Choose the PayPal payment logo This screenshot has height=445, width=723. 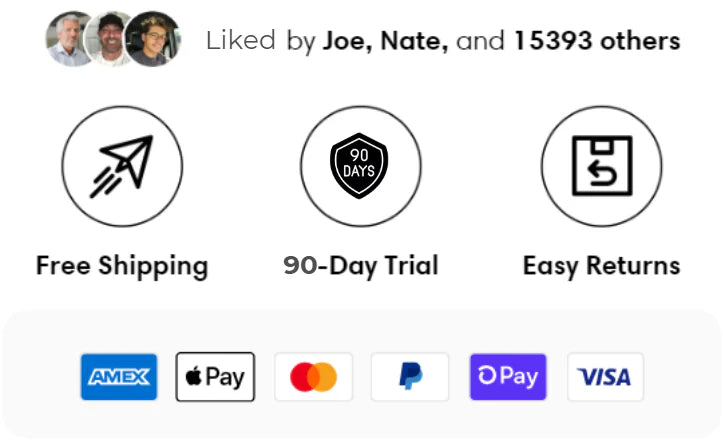click(x=410, y=377)
